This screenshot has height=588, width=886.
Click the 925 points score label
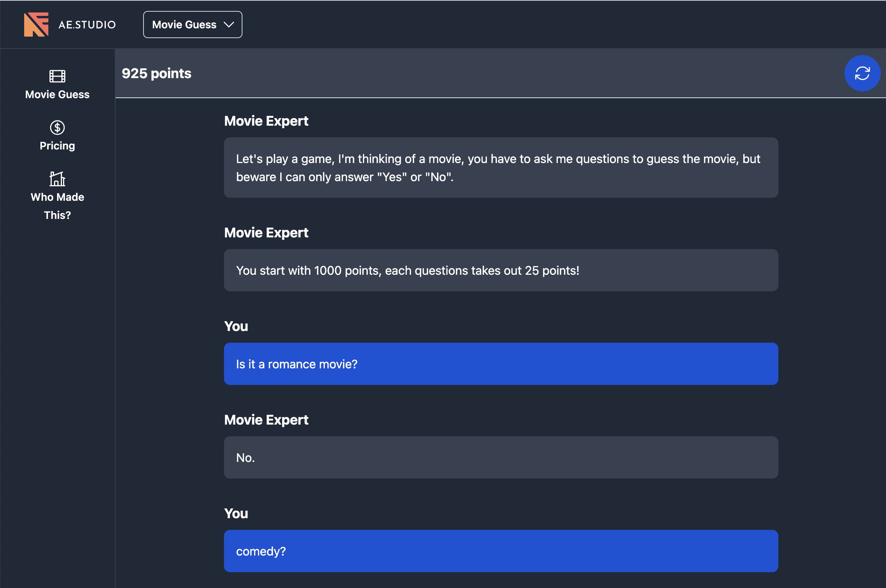(x=156, y=74)
